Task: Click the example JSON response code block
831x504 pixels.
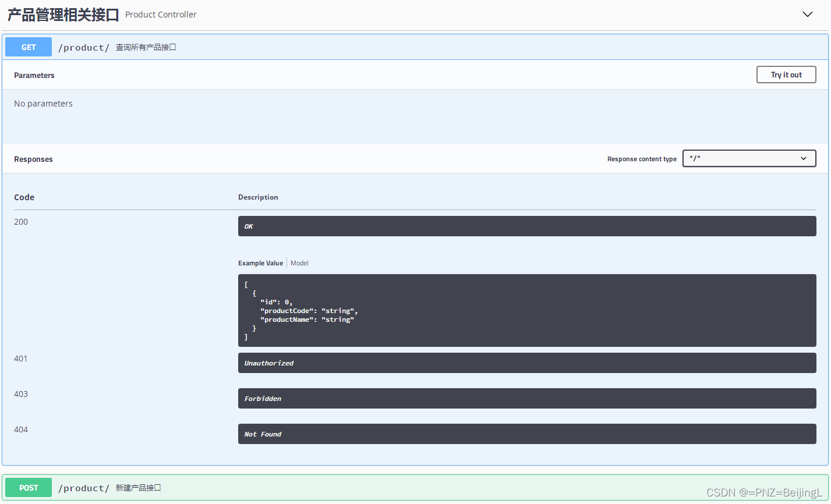Action: pyautogui.click(x=527, y=310)
